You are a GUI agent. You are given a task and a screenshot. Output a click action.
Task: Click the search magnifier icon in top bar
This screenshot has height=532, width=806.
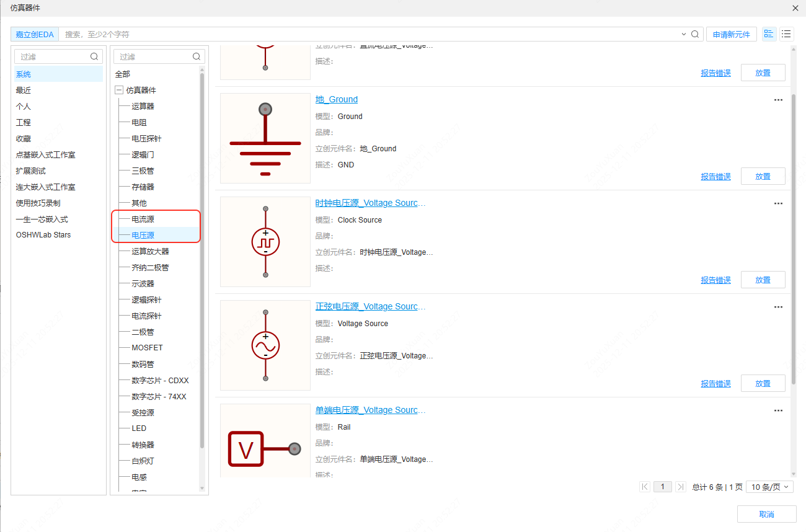coord(695,34)
